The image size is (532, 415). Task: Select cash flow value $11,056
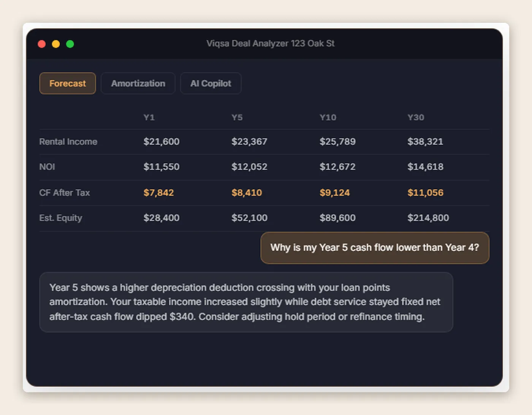pos(425,193)
